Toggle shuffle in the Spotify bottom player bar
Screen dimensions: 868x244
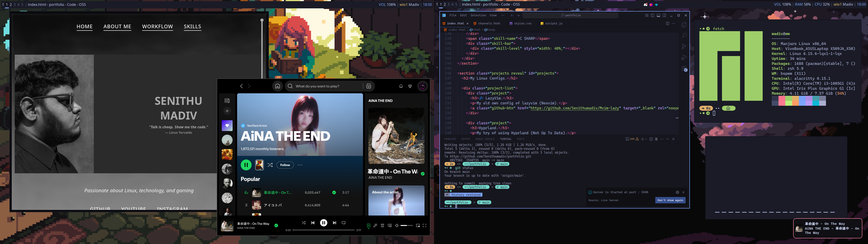304,223
